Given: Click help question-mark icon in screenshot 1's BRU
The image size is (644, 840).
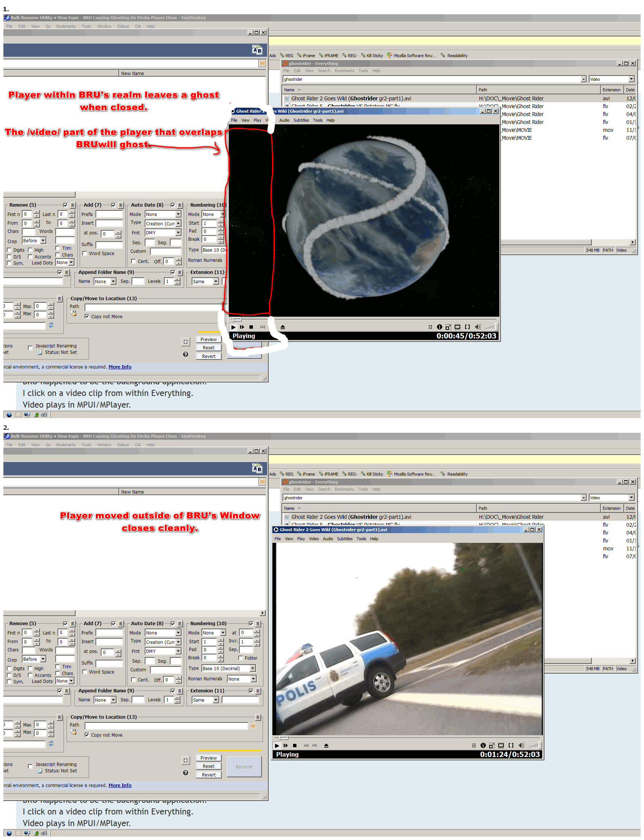Looking at the screenshot, I should tap(186, 355).
